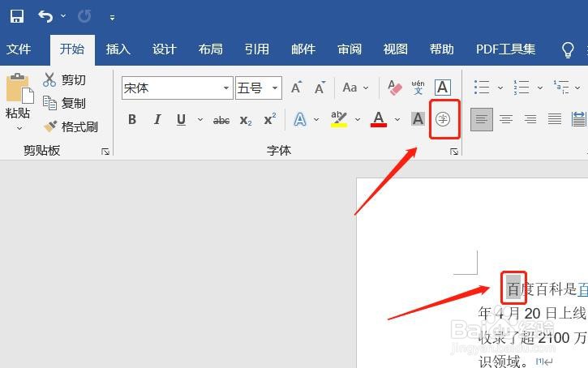588x368 pixels.
Task: Open the wén phonetic guide tool
Action: pos(418,88)
